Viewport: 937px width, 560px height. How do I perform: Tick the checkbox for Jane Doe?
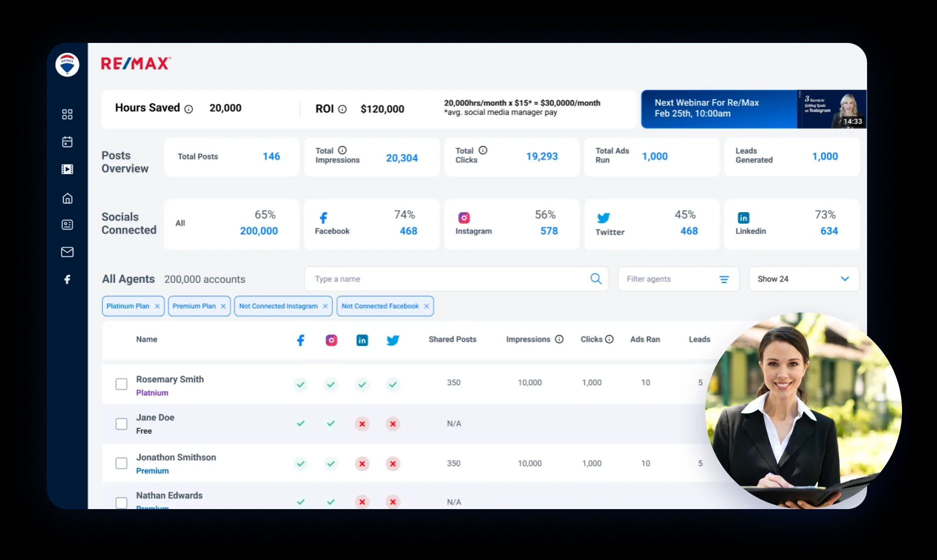[121, 424]
